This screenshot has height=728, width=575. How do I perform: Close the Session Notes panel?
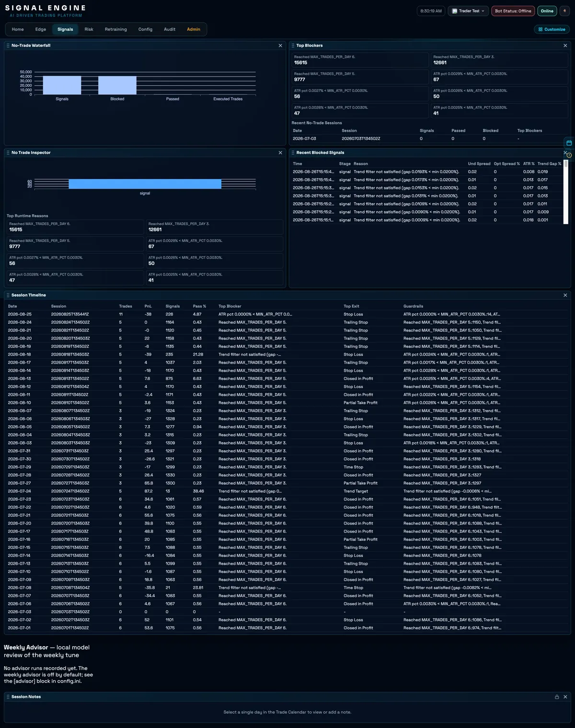[x=565, y=697]
